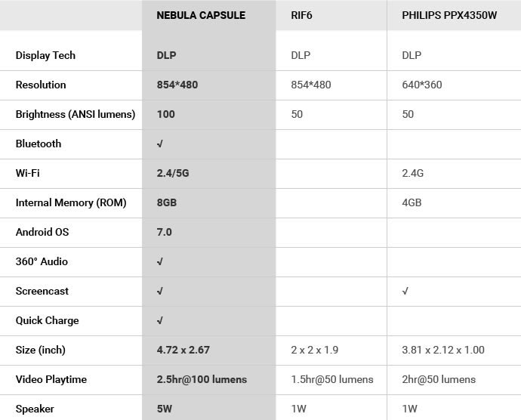Click the Resolution row label
The height and width of the screenshot is (420, 521).
click(41, 85)
